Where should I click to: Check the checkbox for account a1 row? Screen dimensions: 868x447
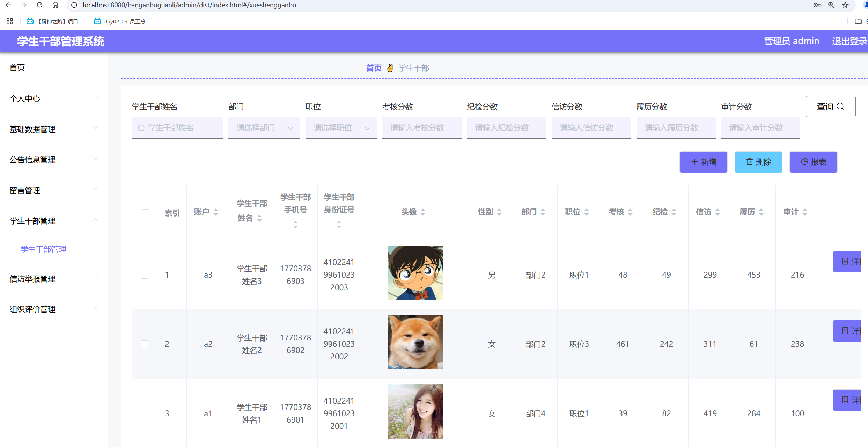click(145, 413)
